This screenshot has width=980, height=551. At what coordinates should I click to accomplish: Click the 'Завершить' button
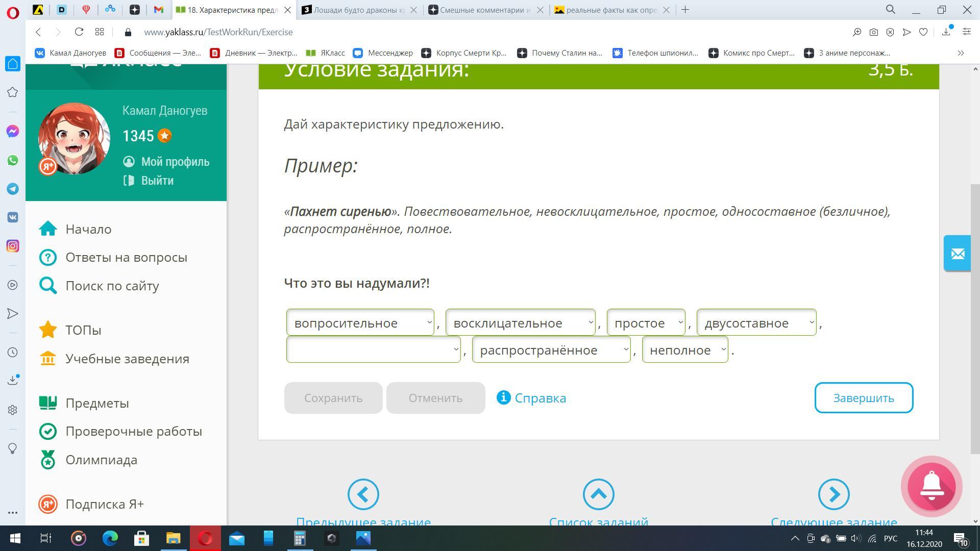[x=863, y=398]
